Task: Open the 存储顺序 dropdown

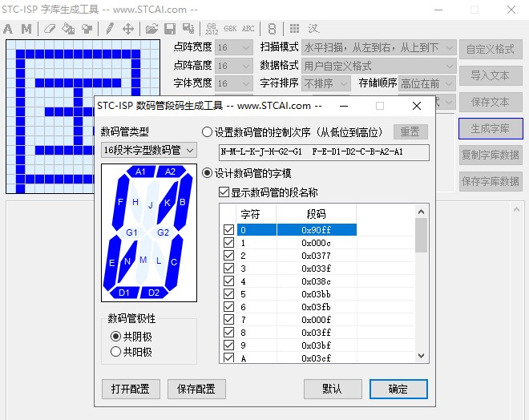Action: [427, 83]
